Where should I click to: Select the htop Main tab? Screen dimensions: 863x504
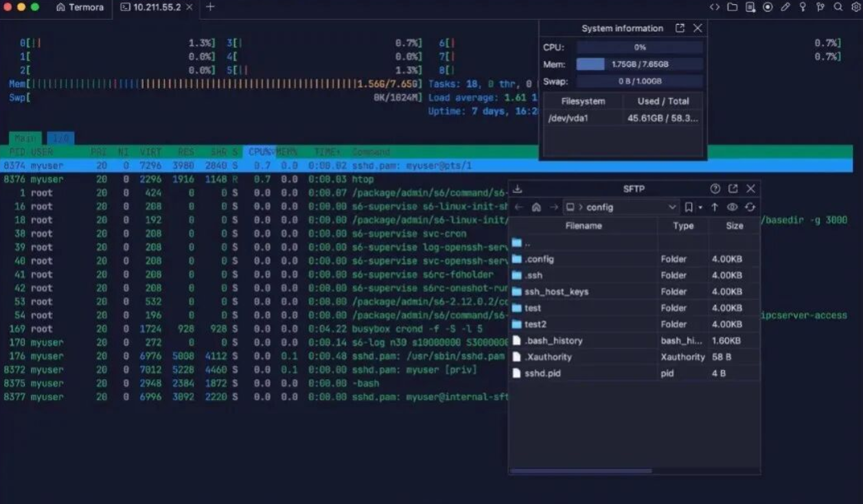25,138
